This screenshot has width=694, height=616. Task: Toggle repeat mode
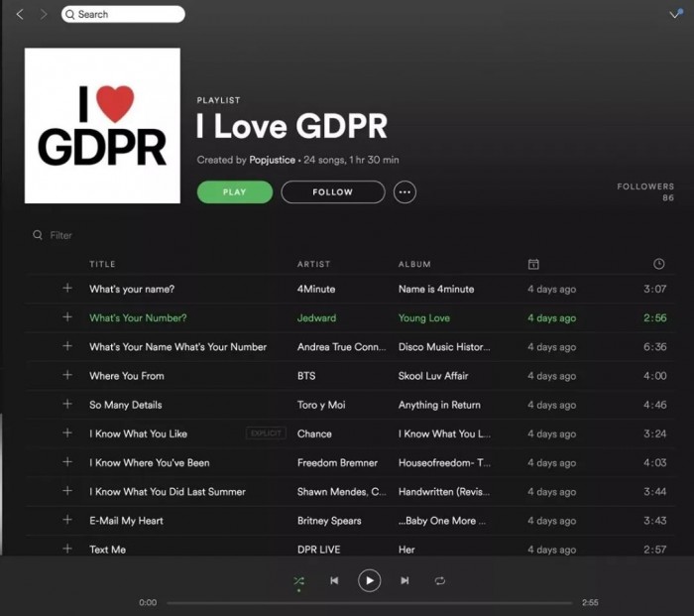pos(439,580)
